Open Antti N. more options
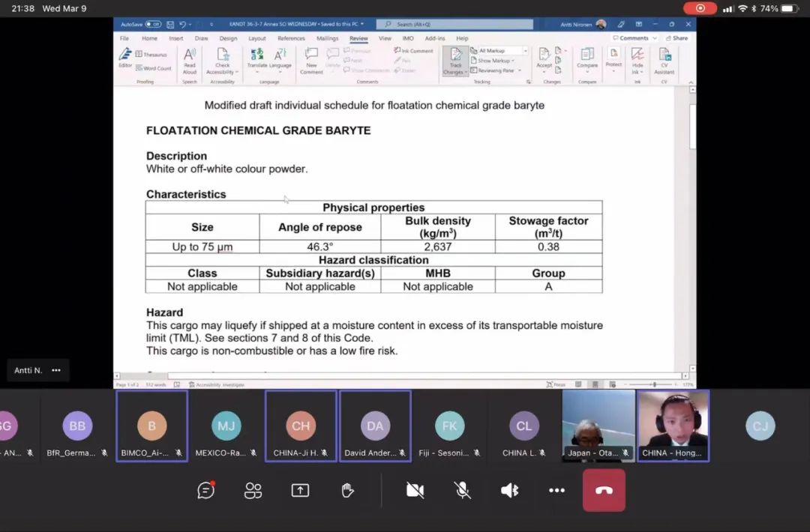This screenshot has height=532, width=810. (x=56, y=370)
